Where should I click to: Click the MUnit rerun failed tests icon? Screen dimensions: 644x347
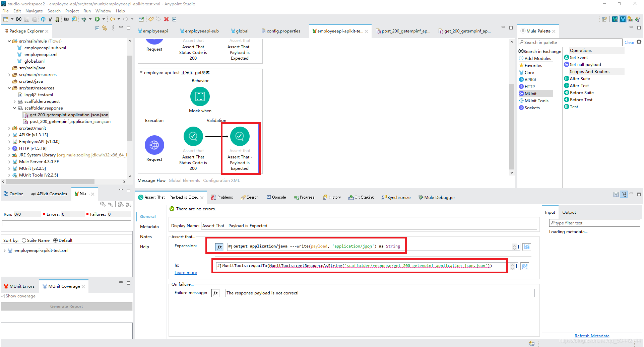coord(121,204)
